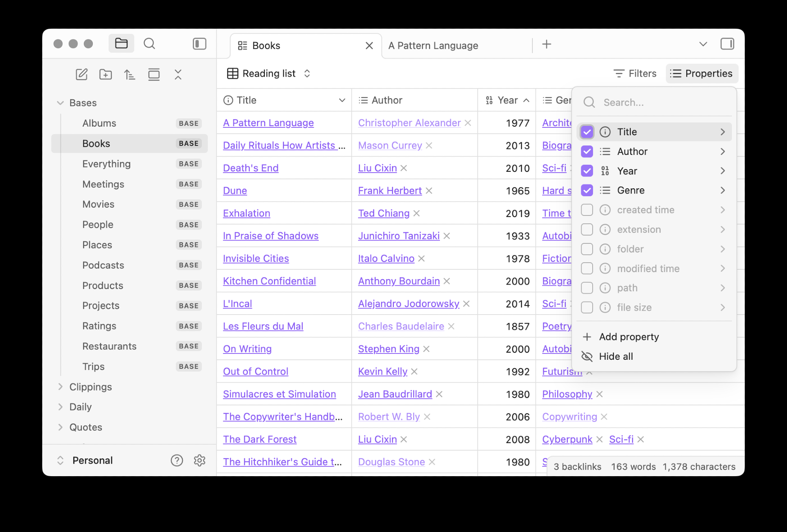The image size is (787, 532).
Task: Open the sort order icon
Action: 129,74
